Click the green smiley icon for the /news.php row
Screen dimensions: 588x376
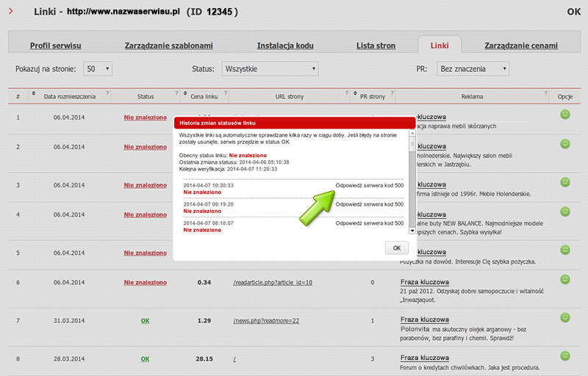pos(564,318)
